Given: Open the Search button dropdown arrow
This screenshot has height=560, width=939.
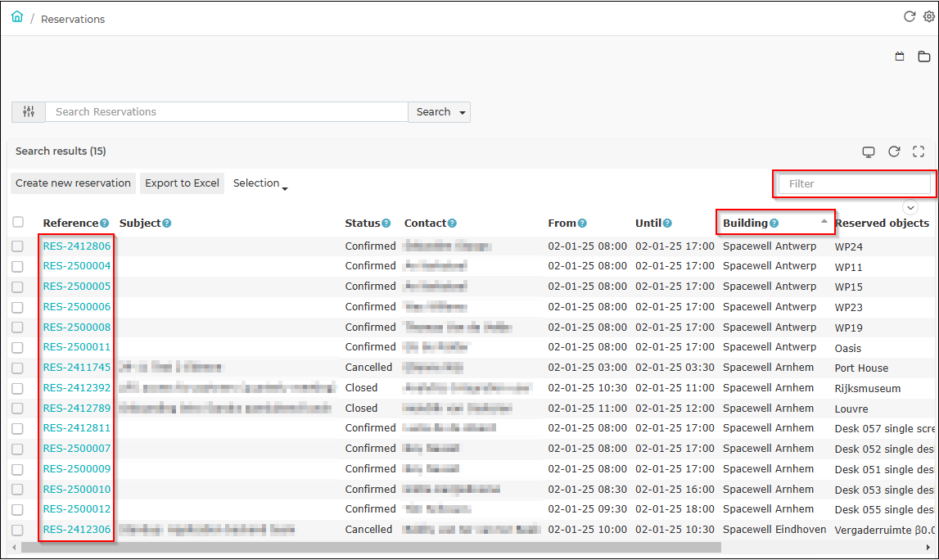Looking at the screenshot, I should [x=463, y=113].
